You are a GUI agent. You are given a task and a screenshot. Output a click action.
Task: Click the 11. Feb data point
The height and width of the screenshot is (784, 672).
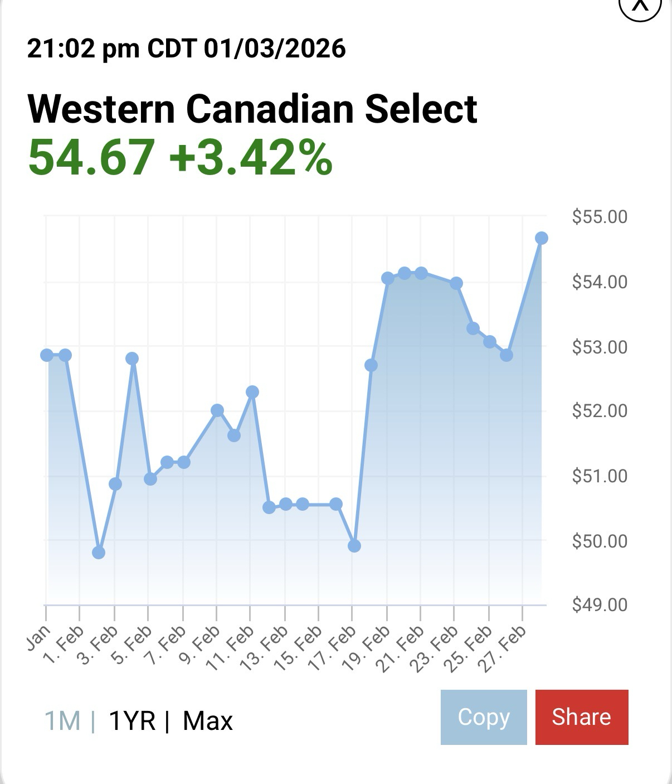coord(252,392)
